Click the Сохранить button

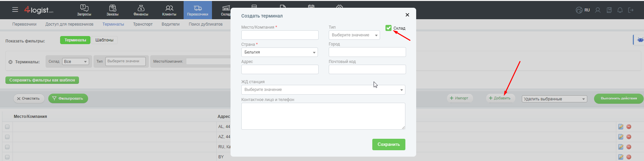[389, 144]
